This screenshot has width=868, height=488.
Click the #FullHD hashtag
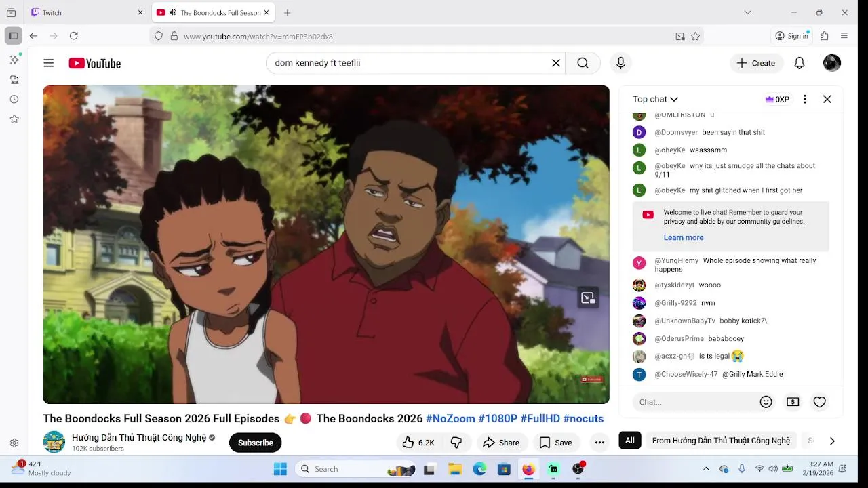click(540, 419)
